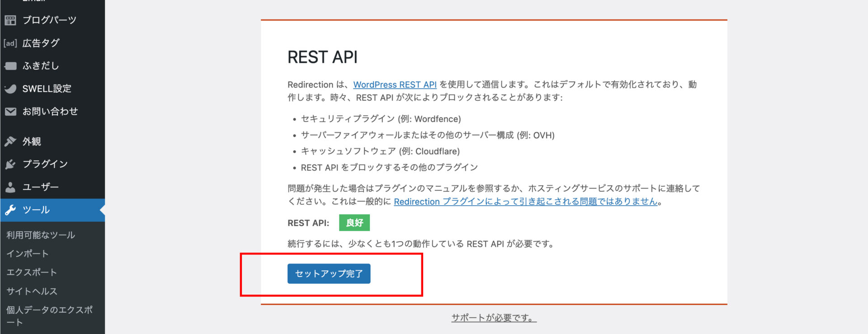Click the キャッシュソフトウェア (例: Cloudflare) bullet
This screenshot has height=334, width=868.
click(x=380, y=151)
